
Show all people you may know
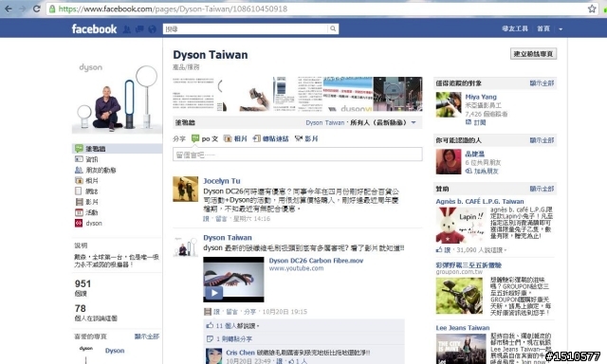point(542,140)
